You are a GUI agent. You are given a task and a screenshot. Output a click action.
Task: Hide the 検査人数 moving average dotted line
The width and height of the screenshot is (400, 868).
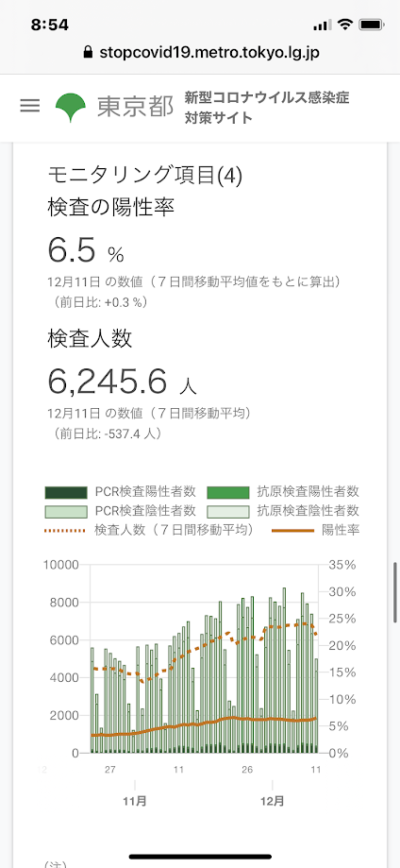tap(149, 530)
